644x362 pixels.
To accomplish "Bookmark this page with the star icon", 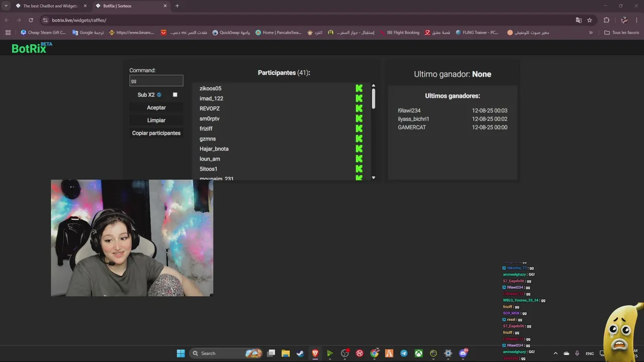I will tap(590, 20).
